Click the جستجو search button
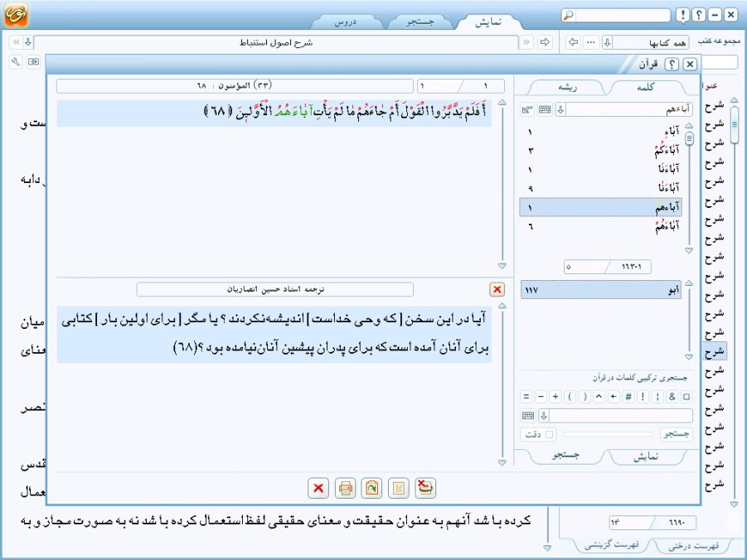 coord(677,434)
